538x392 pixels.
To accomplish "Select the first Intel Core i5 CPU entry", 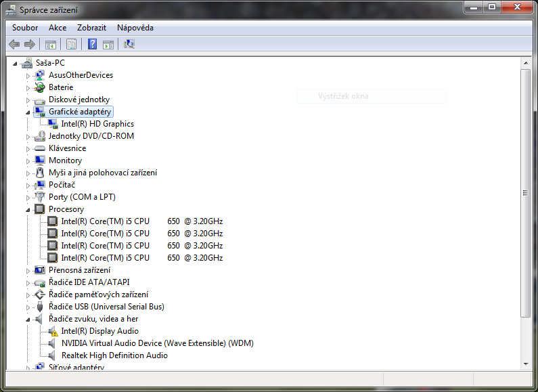I will [142, 221].
